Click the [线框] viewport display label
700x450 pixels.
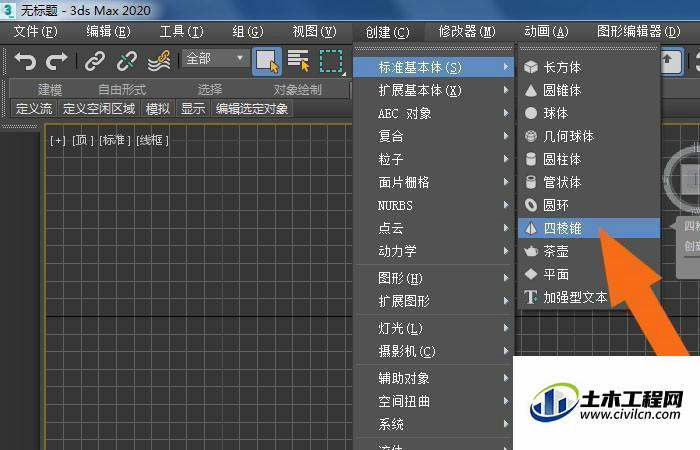point(152,141)
